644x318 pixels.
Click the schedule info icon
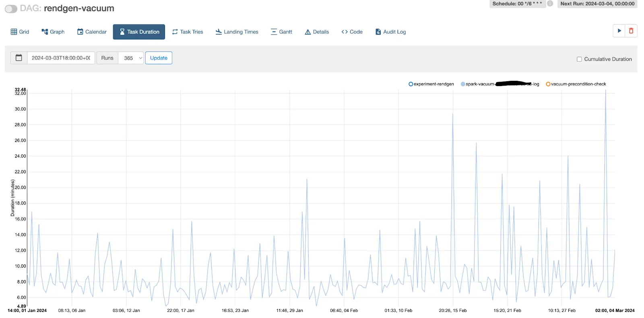pyautogui.click(x=550, y=4)
